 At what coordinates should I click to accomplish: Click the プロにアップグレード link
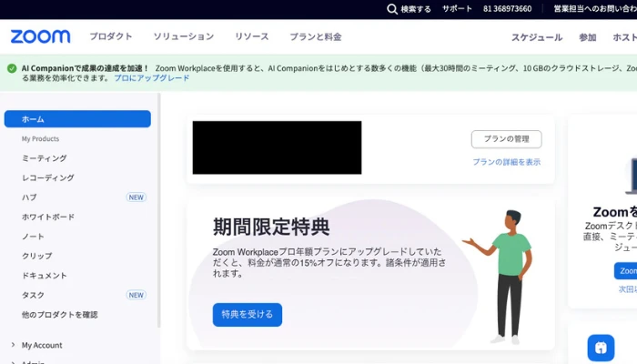[152, 77]
